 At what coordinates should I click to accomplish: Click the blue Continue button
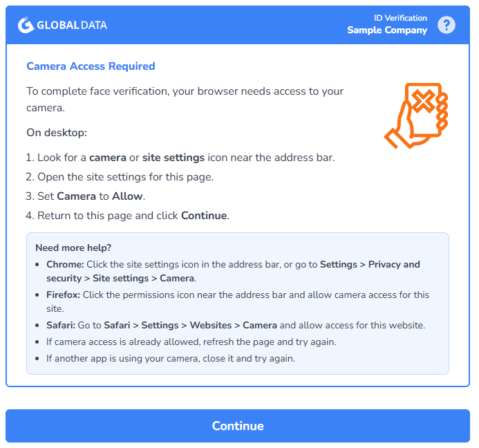click(238, 426)
